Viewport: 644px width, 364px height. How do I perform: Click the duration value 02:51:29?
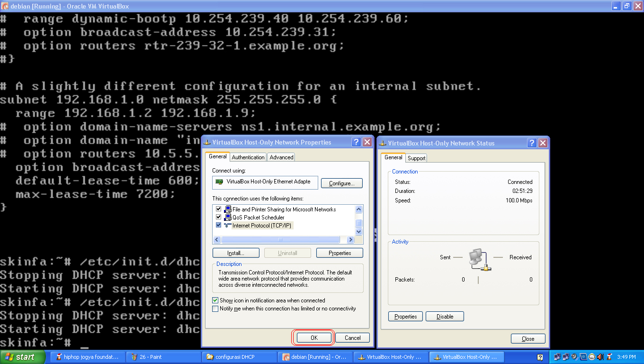[x=522, y=191]
